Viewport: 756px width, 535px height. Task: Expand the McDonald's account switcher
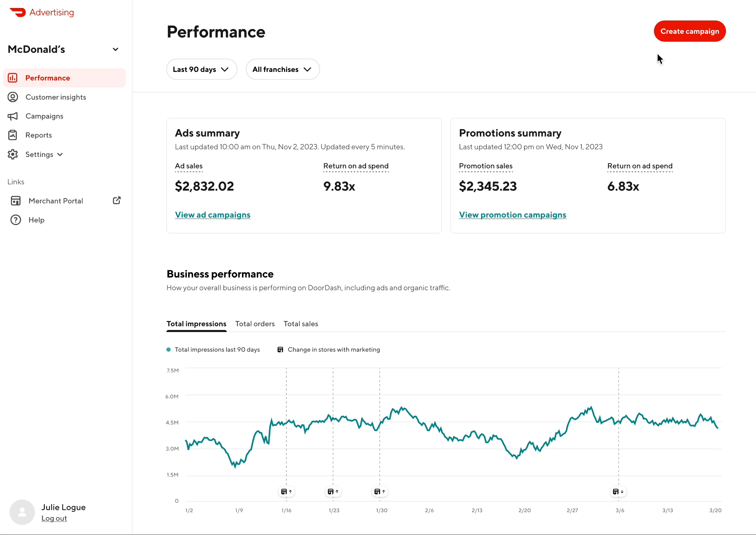coord(116,49)
